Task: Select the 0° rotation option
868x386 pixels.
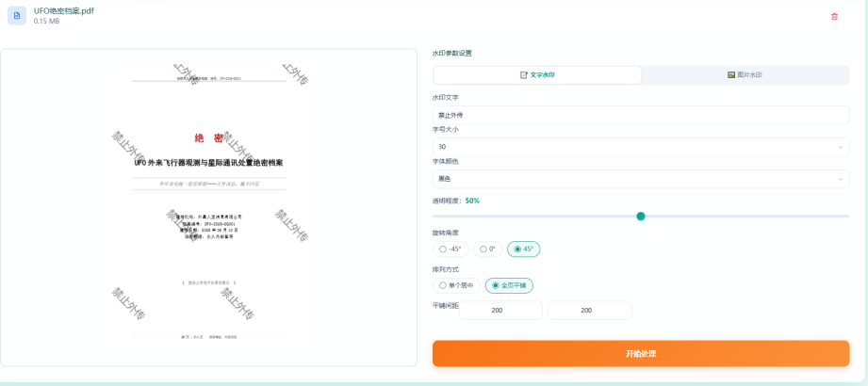Action: click(x=487, y=249)
